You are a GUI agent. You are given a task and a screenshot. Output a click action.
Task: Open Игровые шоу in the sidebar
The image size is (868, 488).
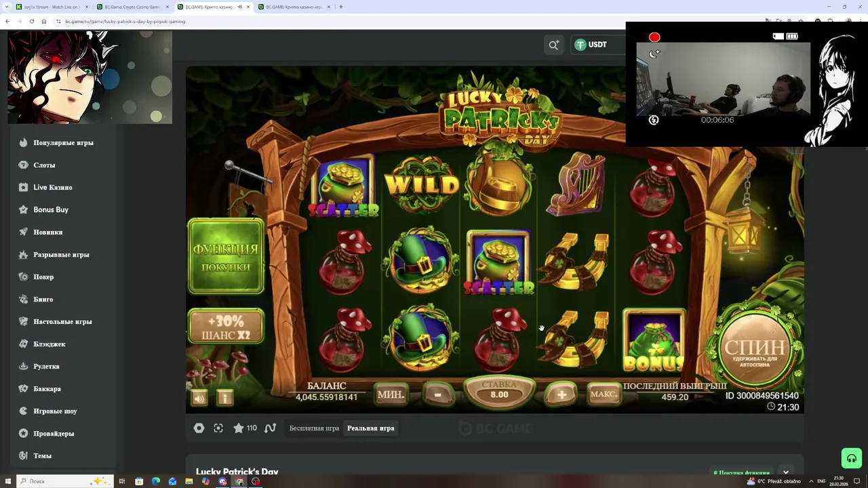point(55,411)
